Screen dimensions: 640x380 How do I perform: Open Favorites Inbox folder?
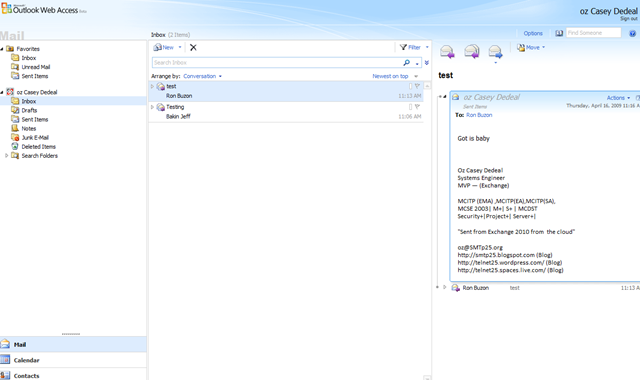coord(29,58)
